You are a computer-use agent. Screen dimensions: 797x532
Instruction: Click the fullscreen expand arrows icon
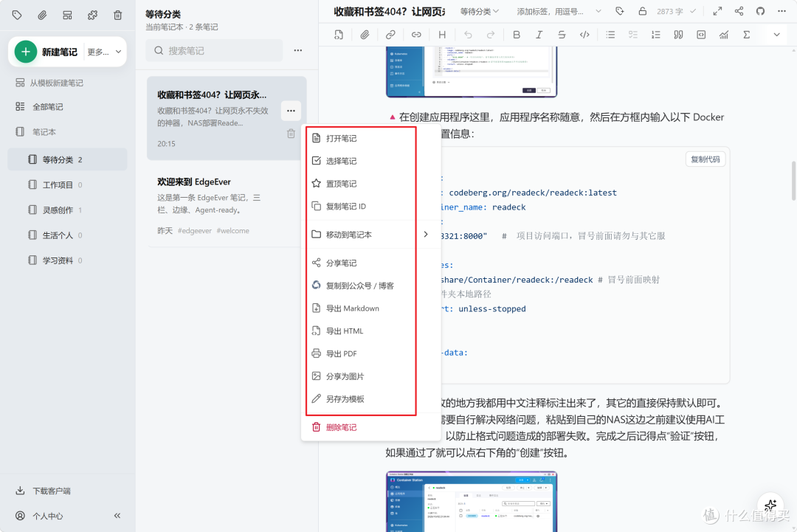coord(717,11)
